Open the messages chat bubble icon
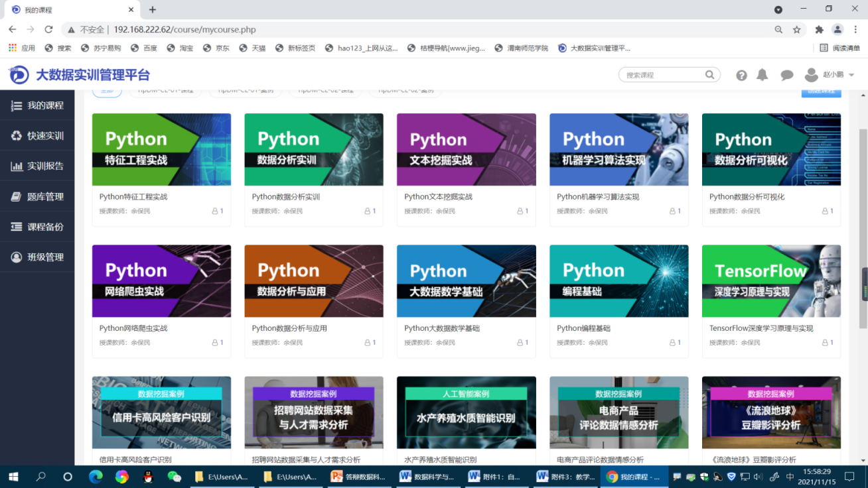This screenshot has width=868, height=488. (x=787, y=76)
